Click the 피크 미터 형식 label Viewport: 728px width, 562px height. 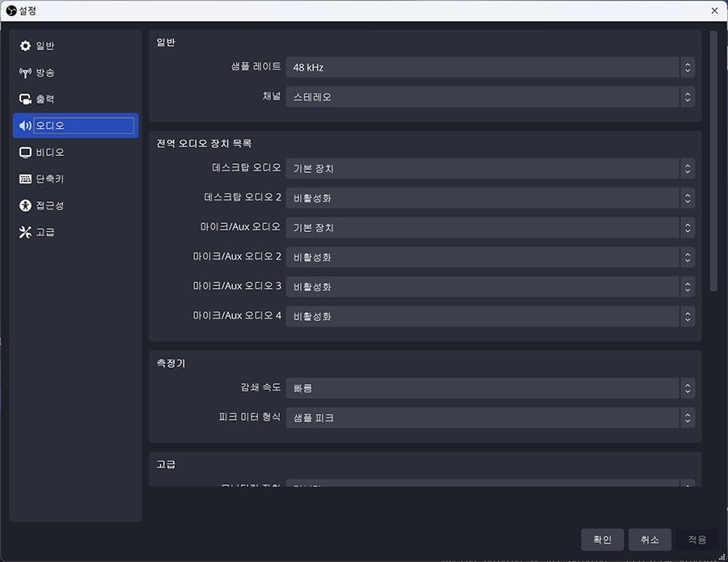[250, 416]
